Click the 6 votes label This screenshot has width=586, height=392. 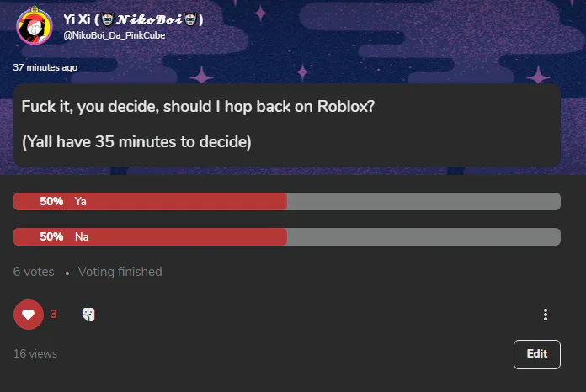(x=34, y=272)
